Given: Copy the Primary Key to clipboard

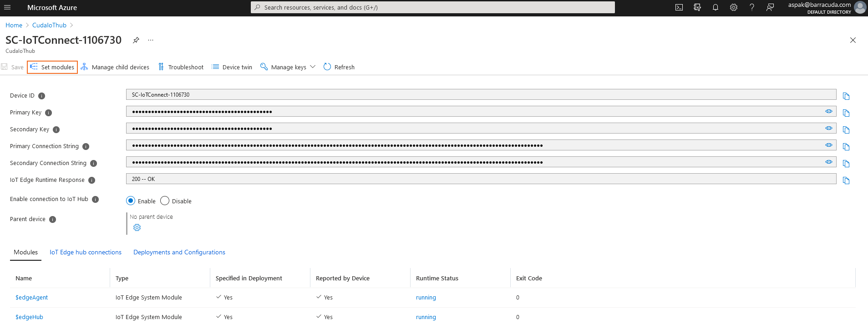Looking at the screenshot, I should (x=846, y=113).
